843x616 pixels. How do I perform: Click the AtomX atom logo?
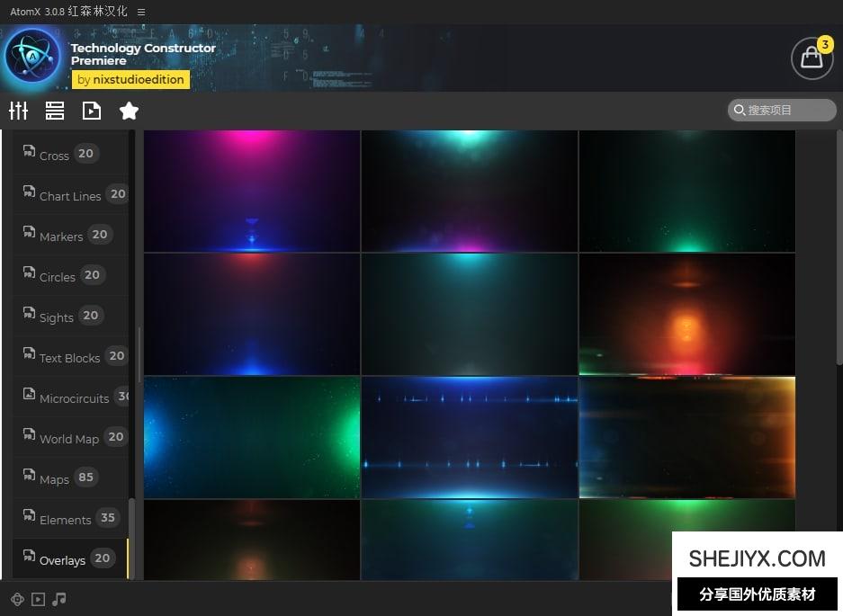coord(32,56)
